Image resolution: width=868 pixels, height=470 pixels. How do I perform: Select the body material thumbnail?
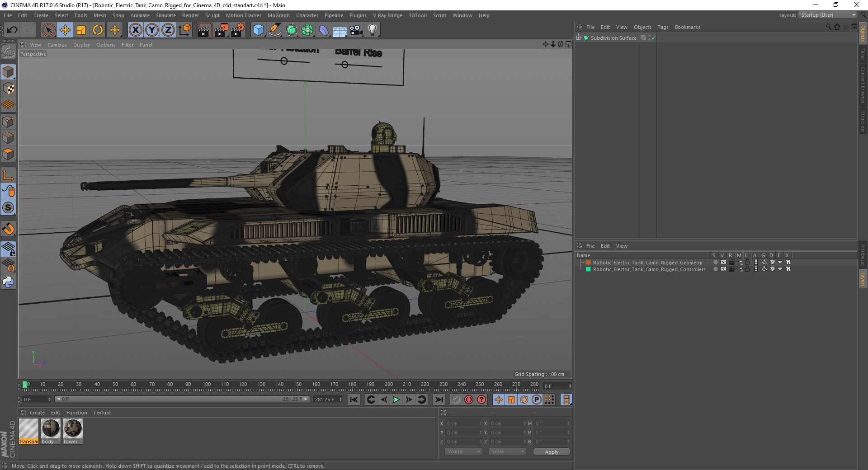click(x=51, y=432)
